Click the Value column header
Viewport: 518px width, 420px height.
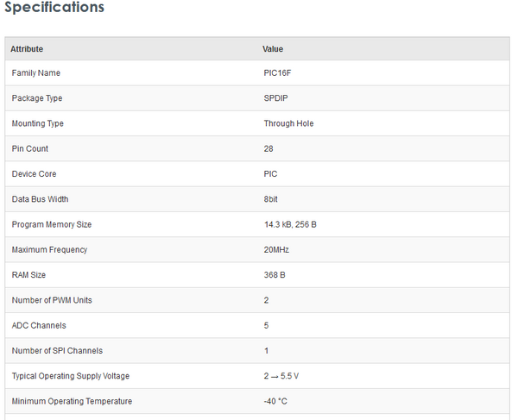click(273, 49)
